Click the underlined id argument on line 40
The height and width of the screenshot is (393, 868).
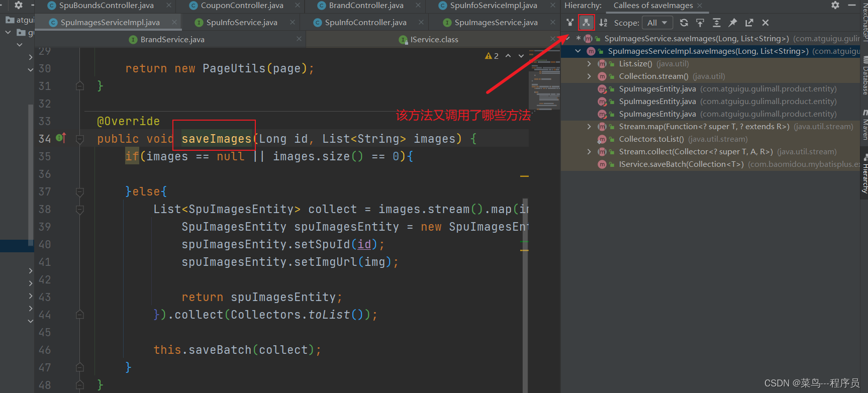coord(364,244)
